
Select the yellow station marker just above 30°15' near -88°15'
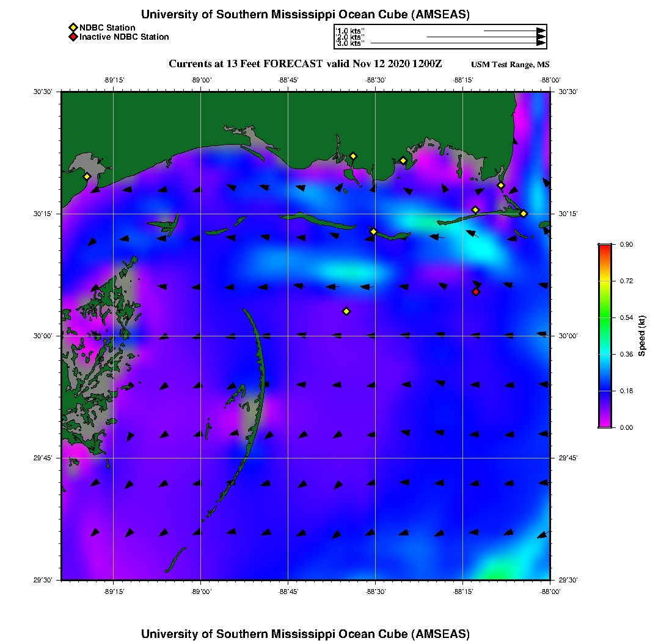pos(475,210)
